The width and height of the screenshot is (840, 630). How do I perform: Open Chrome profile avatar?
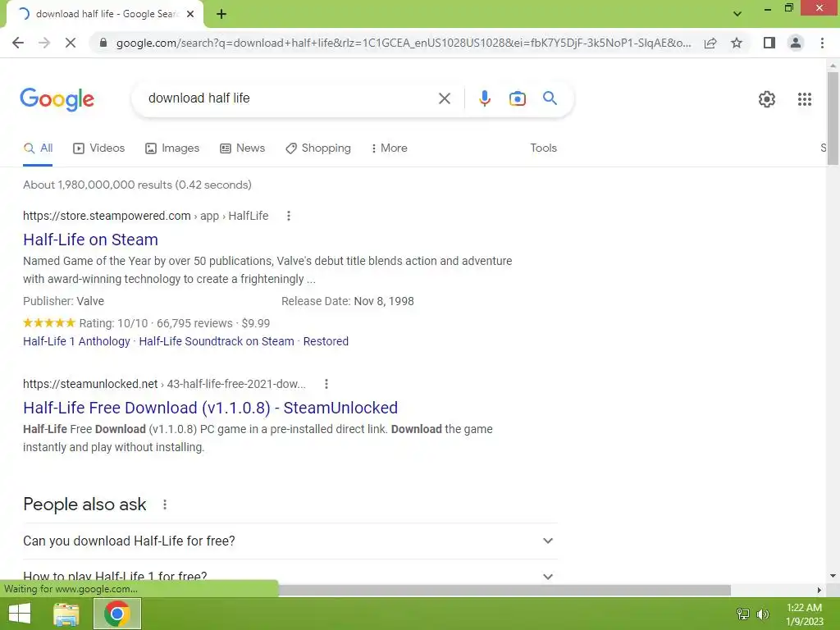(796, 43)
